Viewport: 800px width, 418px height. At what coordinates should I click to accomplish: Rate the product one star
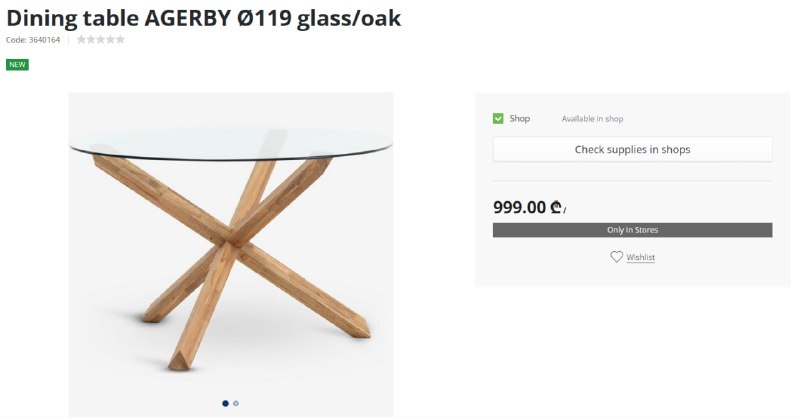pyautogui.click(x=81, y=40)
